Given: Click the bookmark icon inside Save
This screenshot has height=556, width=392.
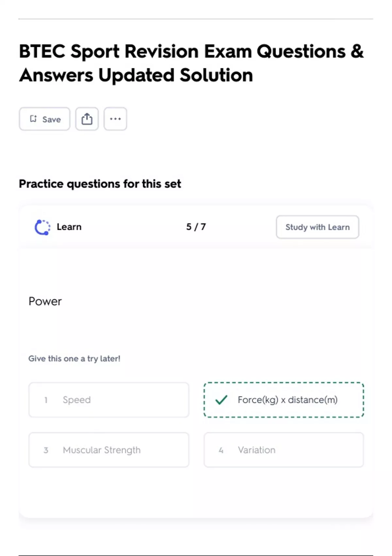Looking at the screenshot, I should (33, 119).
